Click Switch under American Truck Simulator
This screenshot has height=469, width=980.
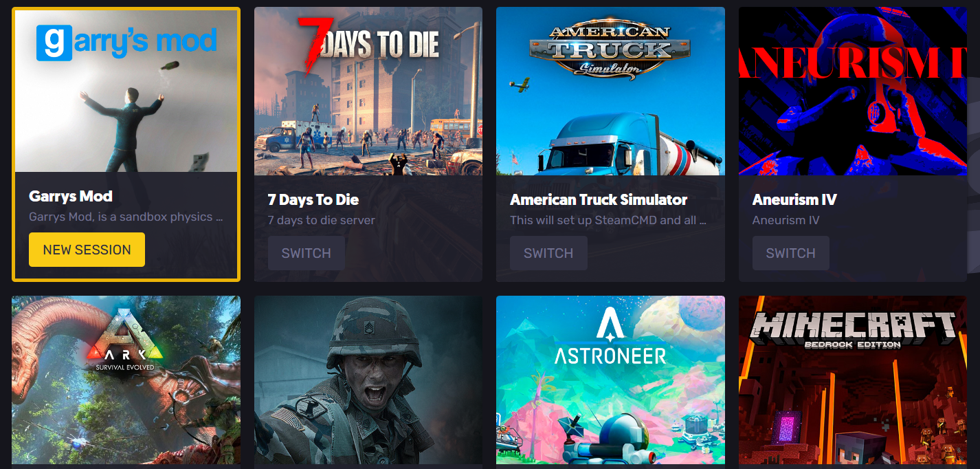(548, 253)
